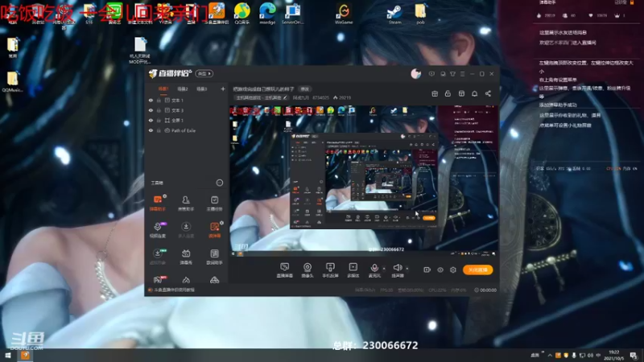Open Steam desktop shortcut

(394, 14)
